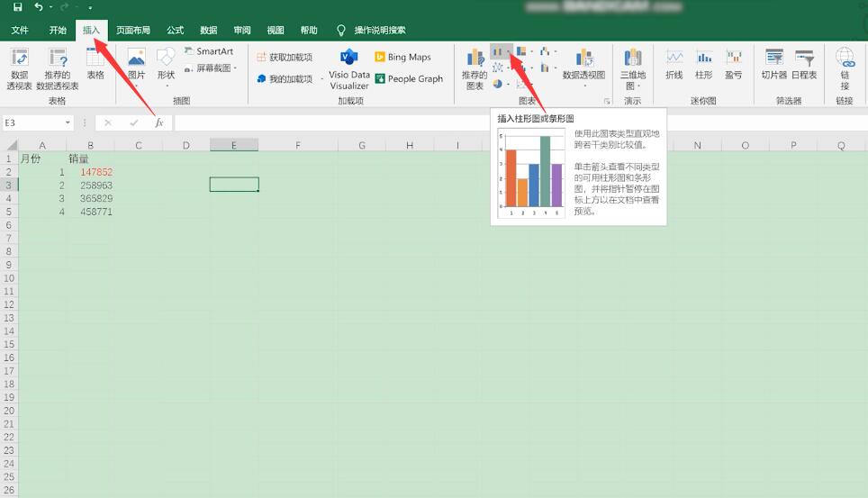Switch to the 公式 ribbon tab

(175, 30)
